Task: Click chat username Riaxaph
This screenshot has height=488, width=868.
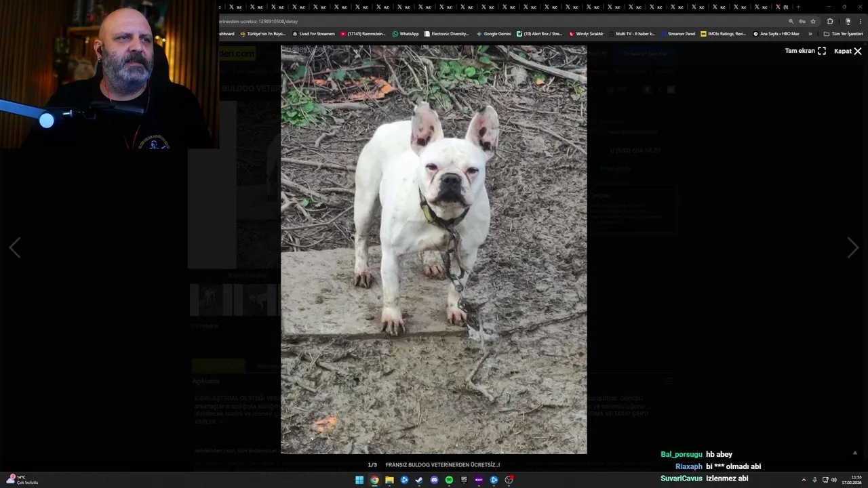Action: click(689, 466)
